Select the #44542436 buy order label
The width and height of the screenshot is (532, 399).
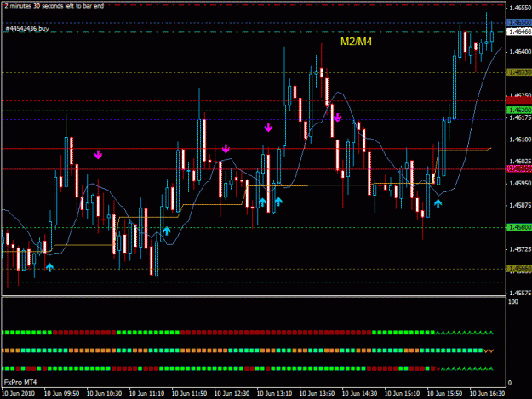27,28
